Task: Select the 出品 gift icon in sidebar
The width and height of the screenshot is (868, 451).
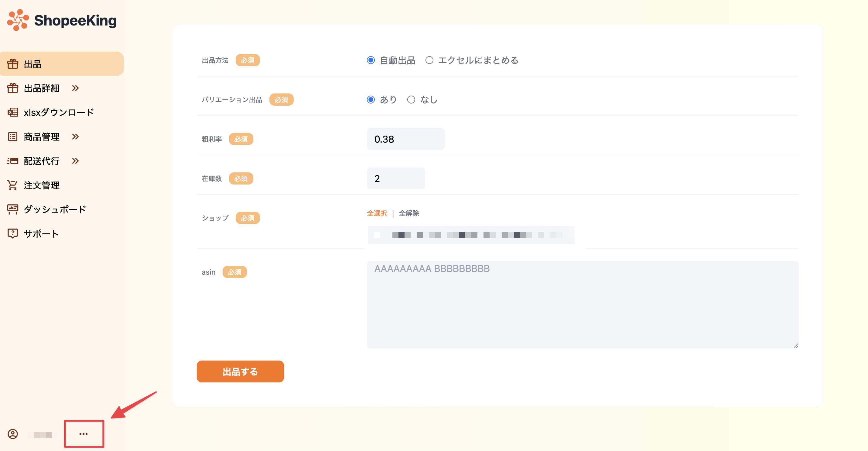Action: (13, 64)
